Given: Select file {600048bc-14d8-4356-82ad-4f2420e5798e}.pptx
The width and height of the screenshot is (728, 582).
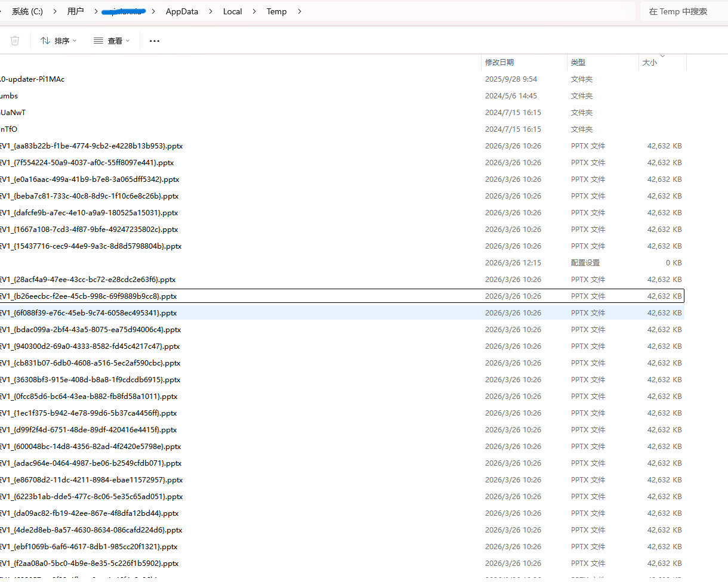Looking at the screenshot, I should coord(342,446).
